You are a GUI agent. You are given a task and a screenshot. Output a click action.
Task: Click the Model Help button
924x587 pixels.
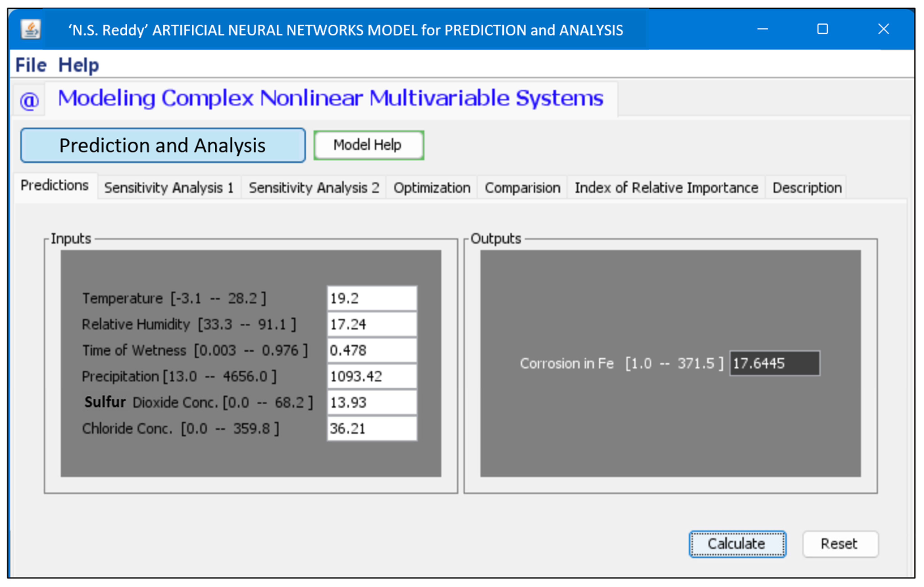368,145
